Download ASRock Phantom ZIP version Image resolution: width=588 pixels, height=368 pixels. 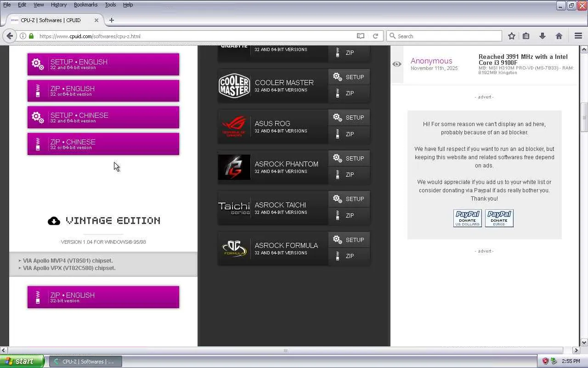pyautogui.click(x=349, y=175)
